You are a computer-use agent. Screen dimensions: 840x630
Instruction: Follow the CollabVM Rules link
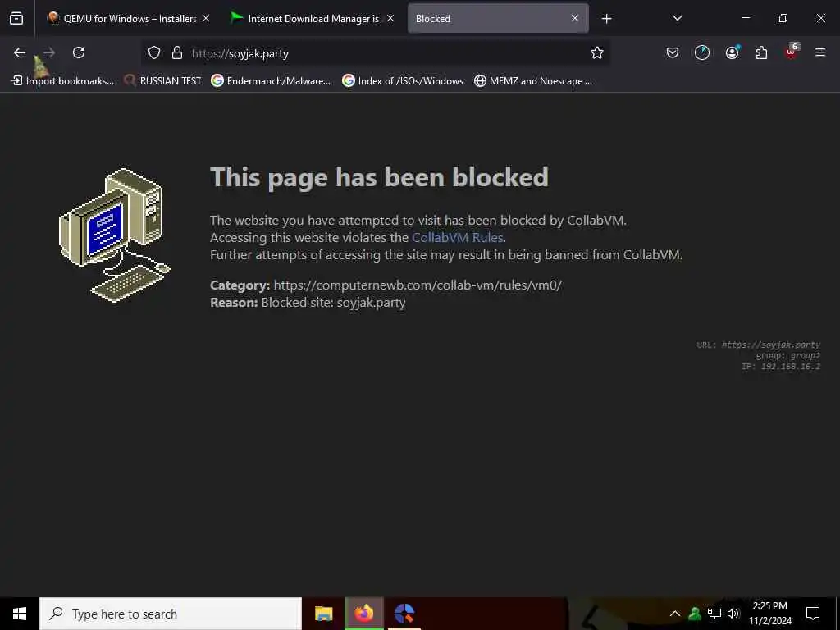458,237
